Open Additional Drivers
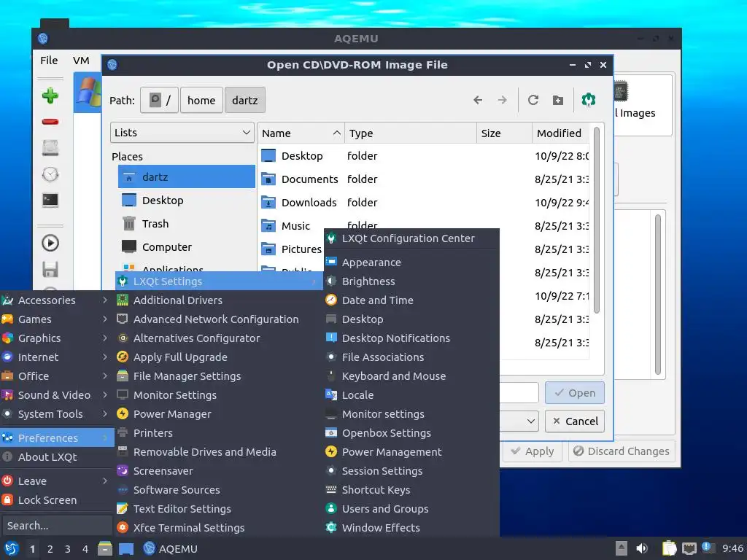 point(219,300)
